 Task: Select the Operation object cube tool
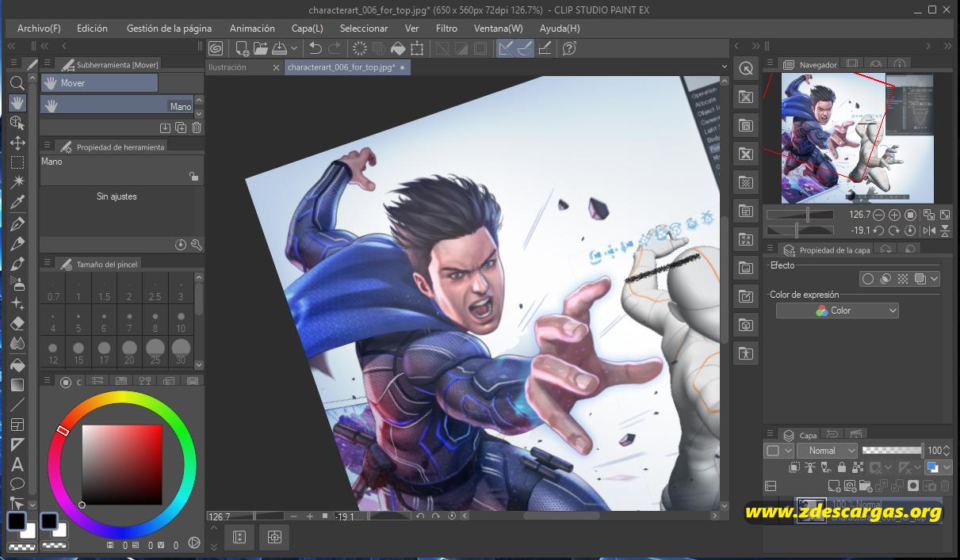pyautogui.click(x=17, y=123)
